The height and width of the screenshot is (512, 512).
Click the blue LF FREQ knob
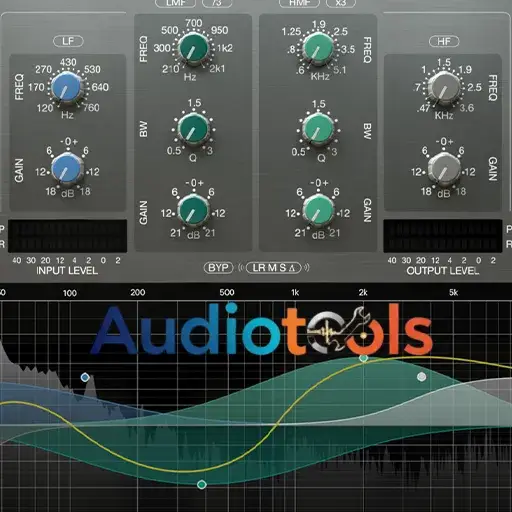coord(66,87)
